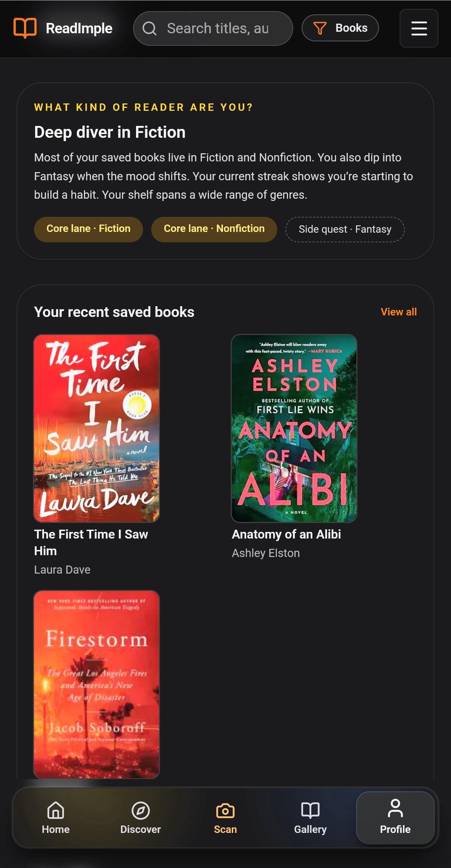Switch to the Profile tab
Viewport: 451px width, 868px height.
(x=395, y=818)
